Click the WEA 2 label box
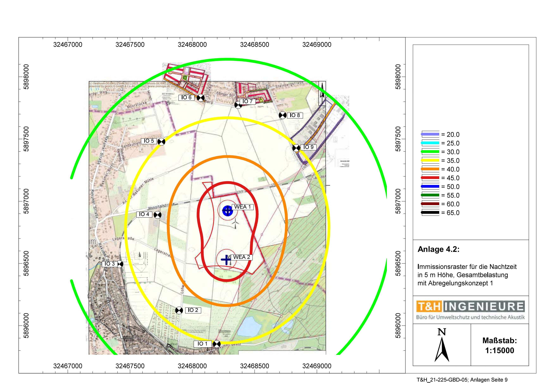 [242, 257]
